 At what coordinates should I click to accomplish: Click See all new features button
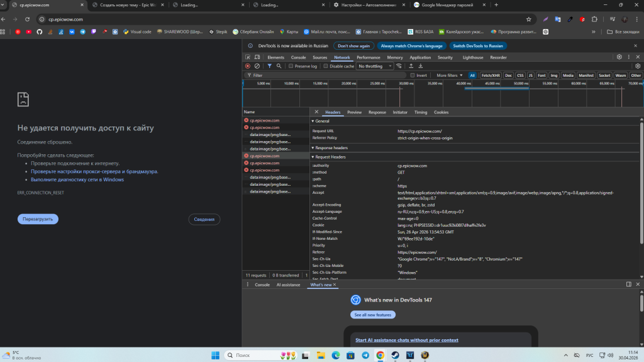click(373, 315)
